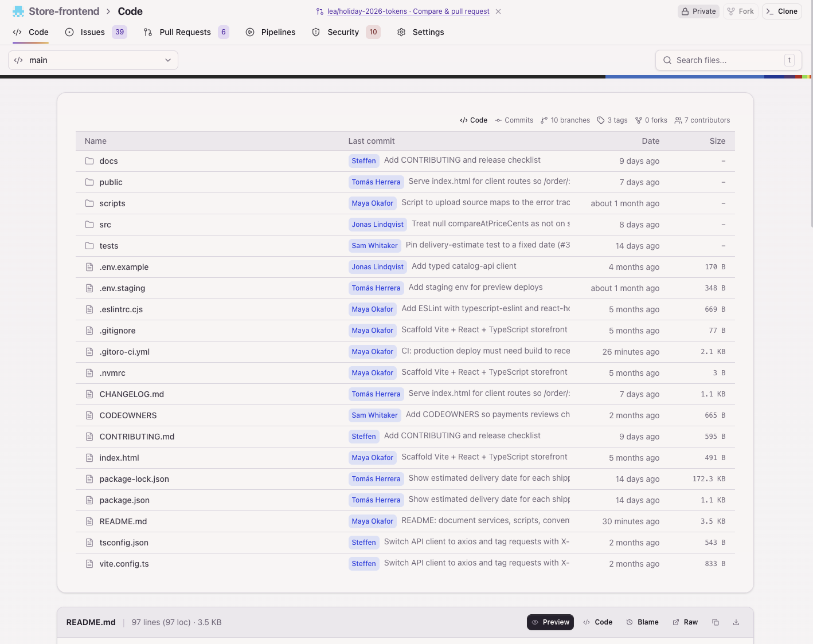Image resolution: width=813 pixels, height=644 pixels.
Task: Open the docs folder icon
Action: click(x=89, y=161)
